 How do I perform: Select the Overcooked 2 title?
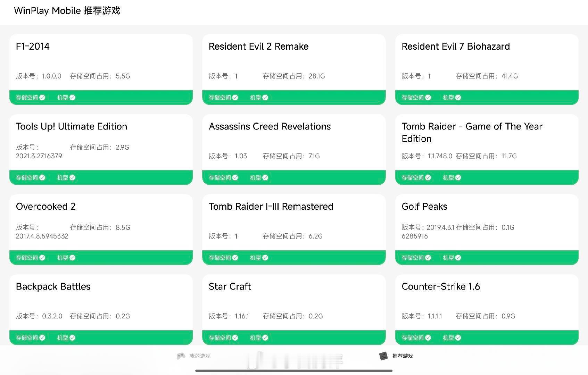tap(46, 206)
